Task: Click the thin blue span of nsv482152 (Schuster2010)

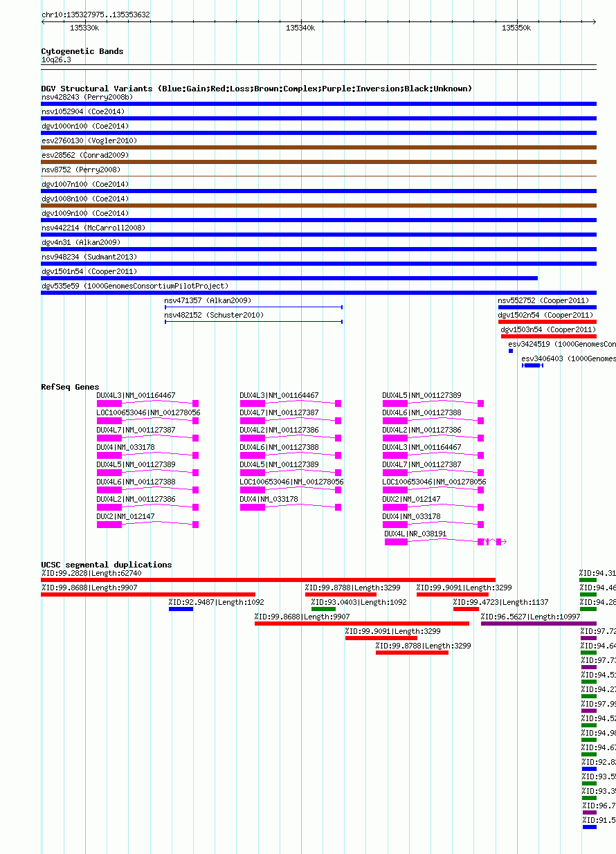Action: coord(253,321)
